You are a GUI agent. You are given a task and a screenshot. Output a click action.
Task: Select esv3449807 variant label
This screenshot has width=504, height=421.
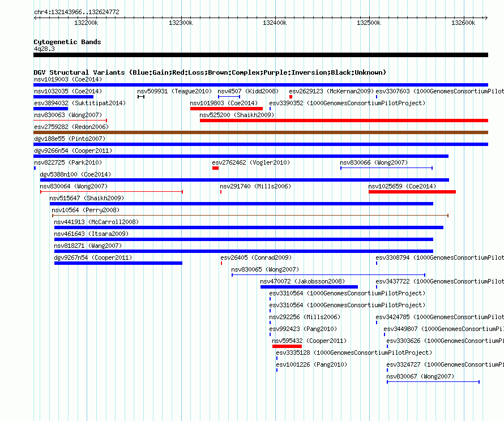coord(443,329)
